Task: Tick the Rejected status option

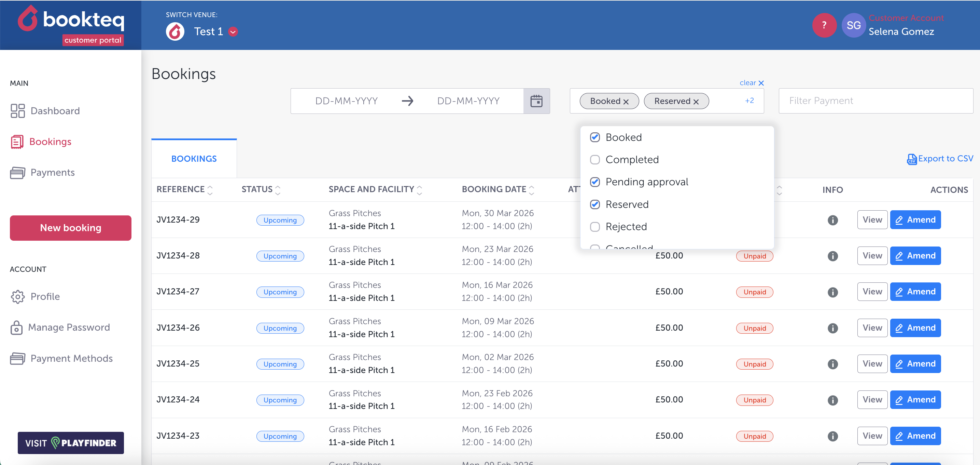Action: pyautogui.click(x=594, y=227)
